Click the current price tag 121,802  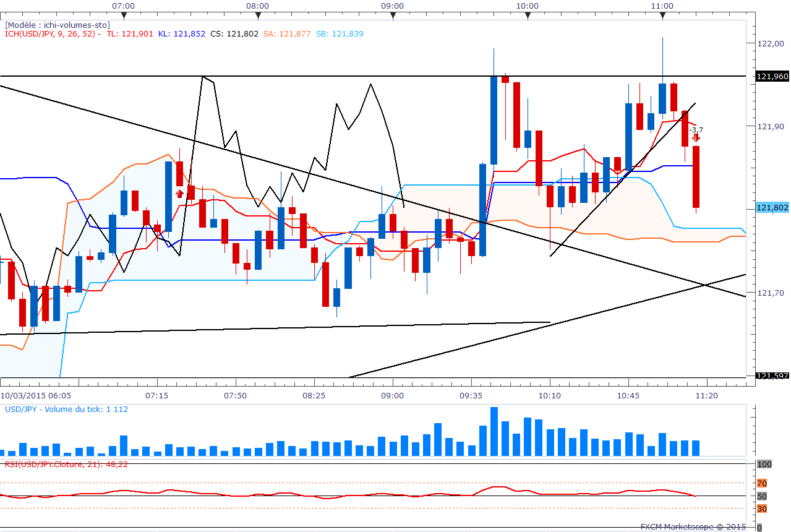pyautogui.click(x=772, y=208)
